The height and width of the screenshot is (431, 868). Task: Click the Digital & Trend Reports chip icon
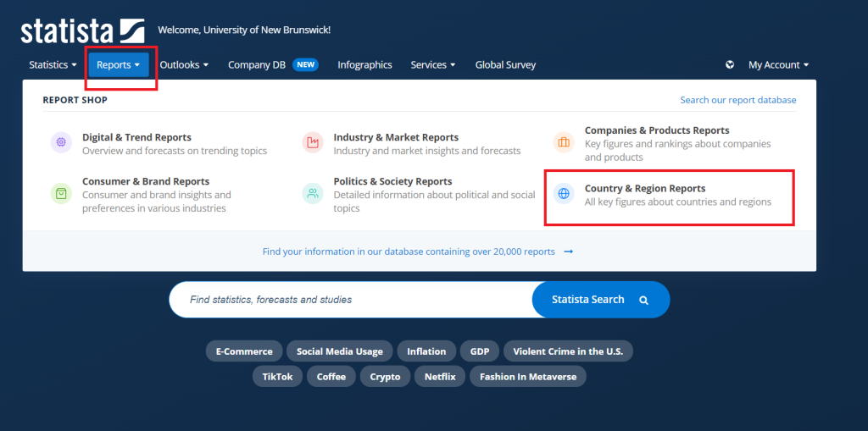point(61,142)
